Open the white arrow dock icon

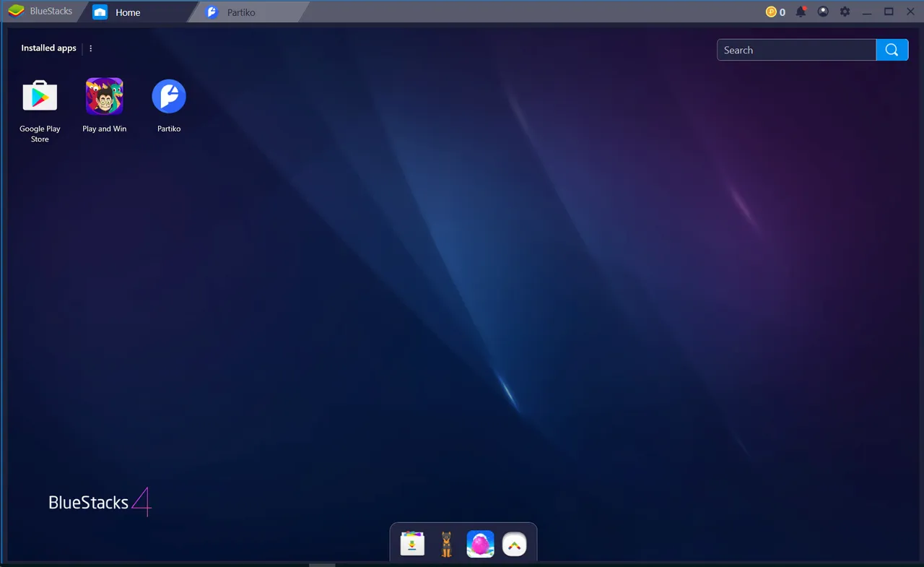(514, 544)
